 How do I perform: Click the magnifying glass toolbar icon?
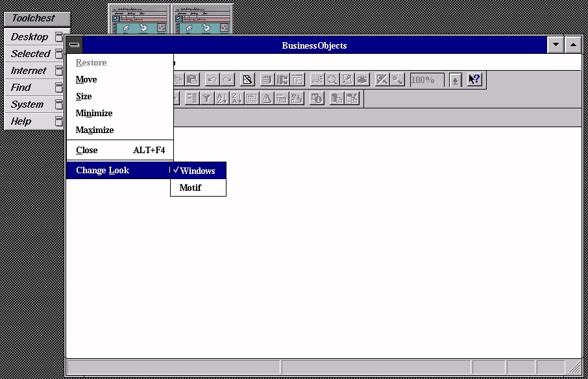click(332, 80)
